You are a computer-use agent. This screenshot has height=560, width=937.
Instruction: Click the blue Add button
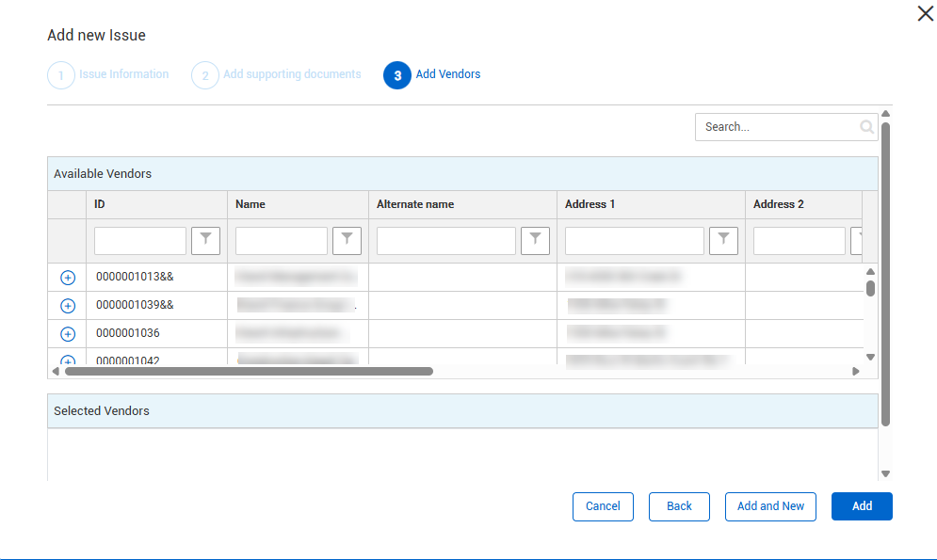pyautogui.click(x=862, y=506)
